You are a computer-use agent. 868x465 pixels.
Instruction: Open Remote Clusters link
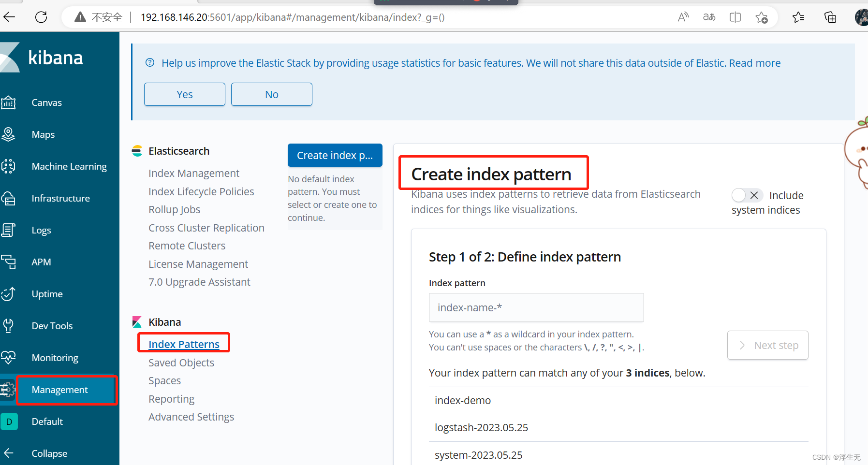click(187, 246)
